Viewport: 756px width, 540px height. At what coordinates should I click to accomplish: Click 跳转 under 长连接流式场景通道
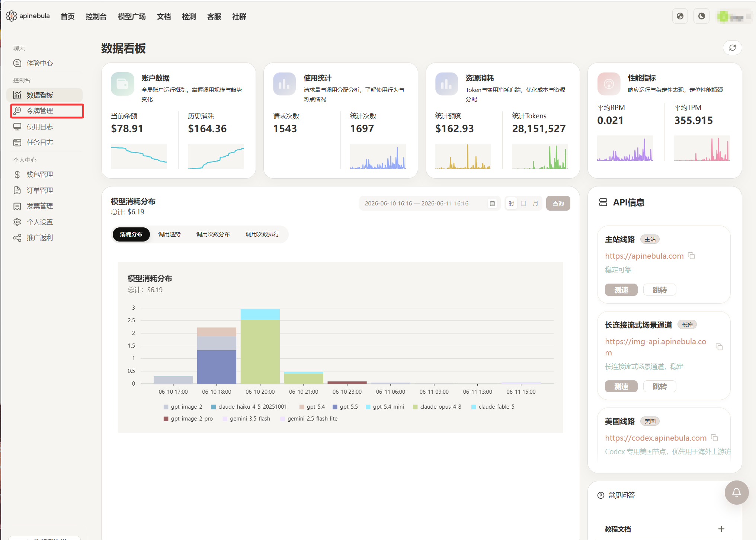click(660, 386)
